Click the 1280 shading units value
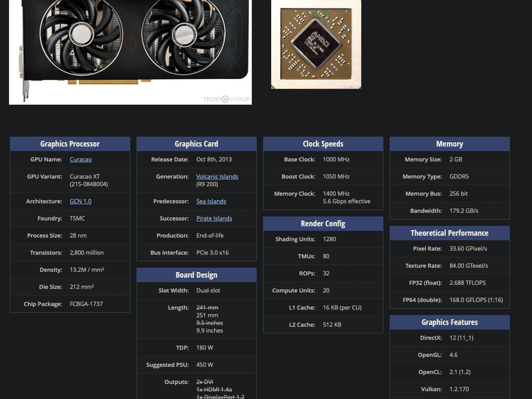The height and width of the screenshot is (399, 532). (x=329, y=239)
